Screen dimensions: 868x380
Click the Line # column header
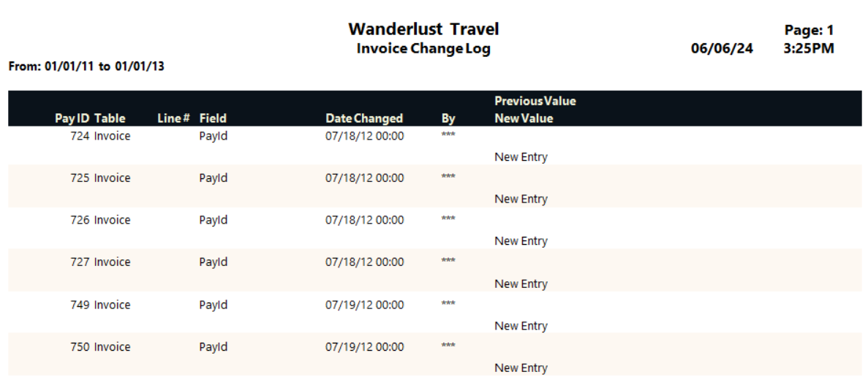(x=174, y=118)
